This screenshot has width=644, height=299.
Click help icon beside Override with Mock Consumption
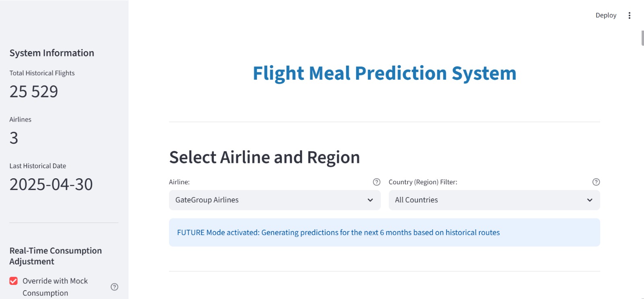[114, 287]
